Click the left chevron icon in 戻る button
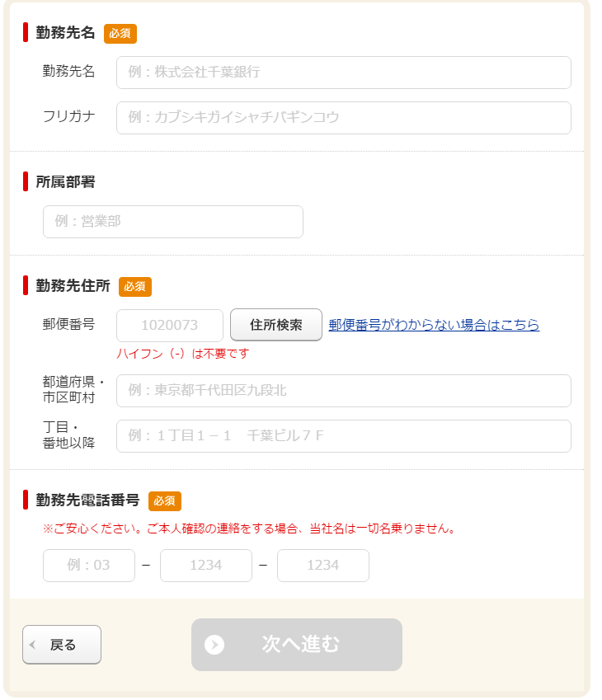The width and height of the screenshot is (602, 700). pyautogui.click(x=31, y=646)
